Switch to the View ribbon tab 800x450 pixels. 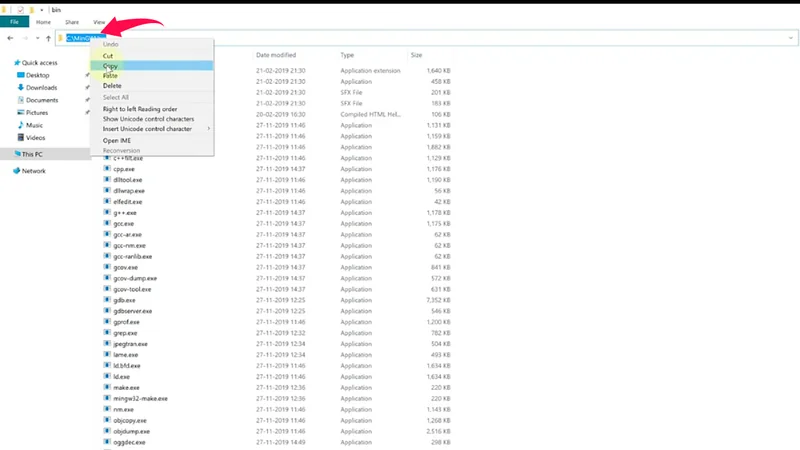coord(98,21)
